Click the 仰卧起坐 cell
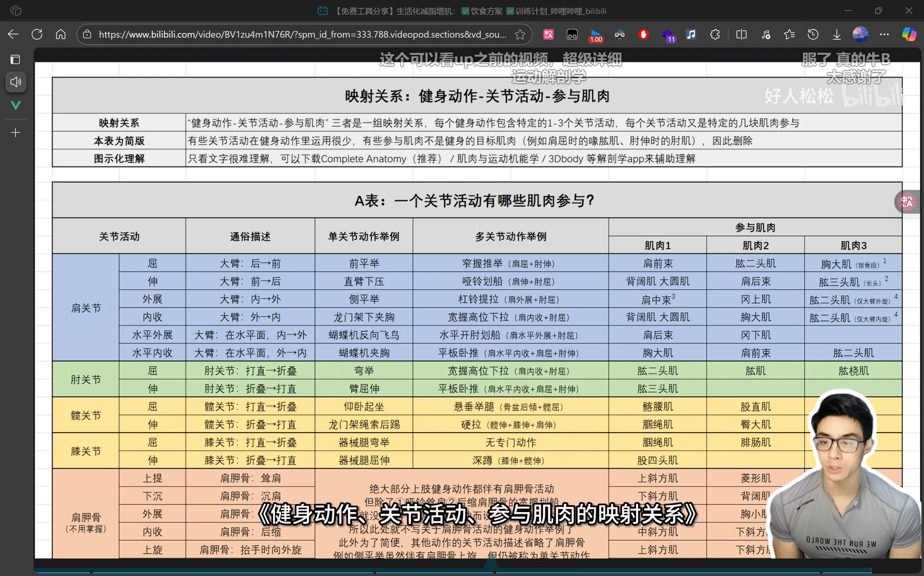The image size is (924, 576). pyautogui.click(x=364, y=407)
